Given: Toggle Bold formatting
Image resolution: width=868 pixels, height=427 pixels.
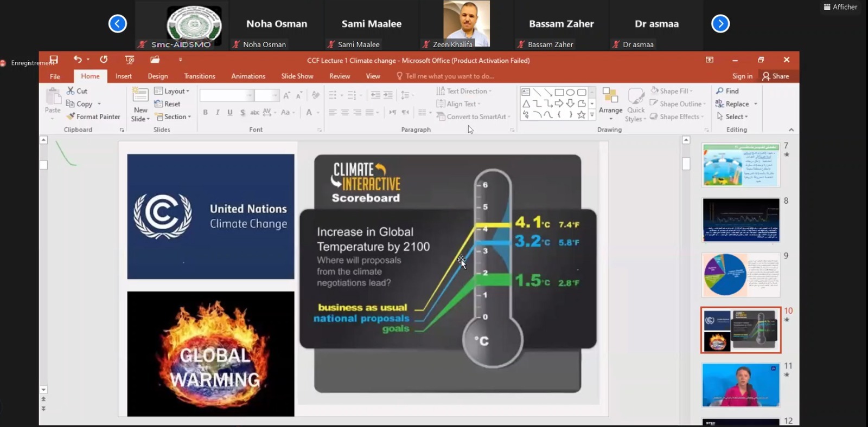Looking at the screenshot, I should 205,112.
